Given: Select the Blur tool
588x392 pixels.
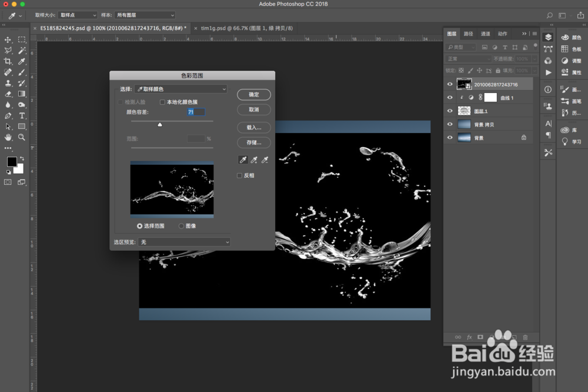Looking at the screenshot, I should [x=8, y=105].
